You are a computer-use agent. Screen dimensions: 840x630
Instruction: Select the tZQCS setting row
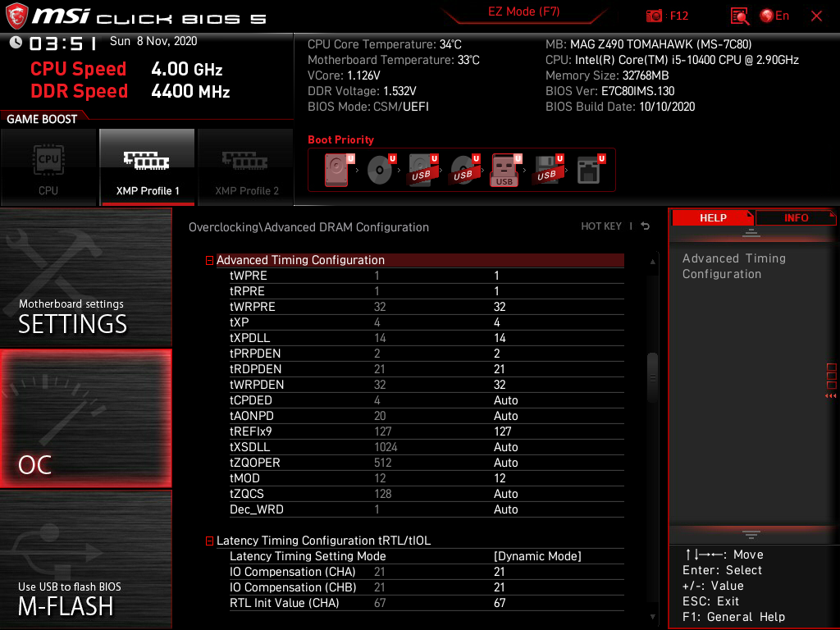tap(427, 493)
